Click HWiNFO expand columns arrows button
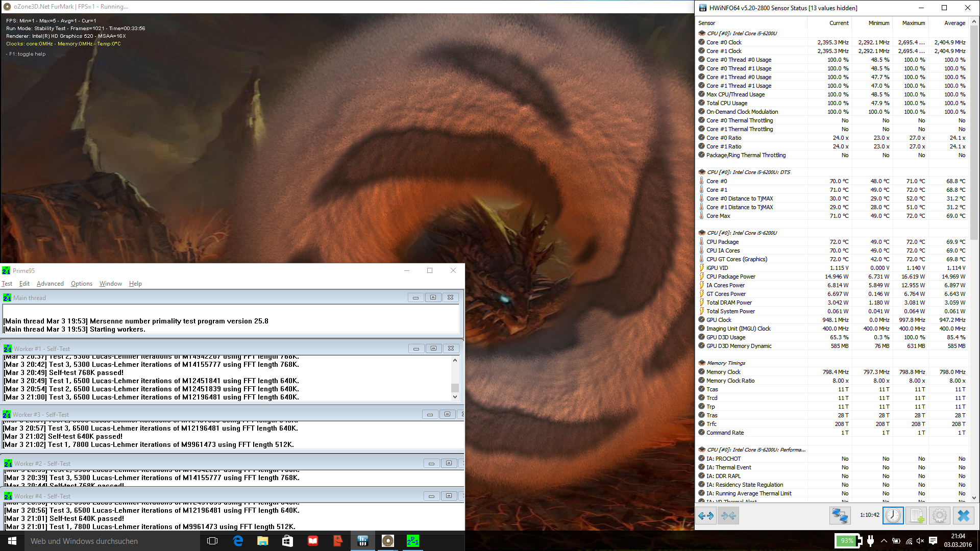The image size is (980, 551). click(706, 516)
